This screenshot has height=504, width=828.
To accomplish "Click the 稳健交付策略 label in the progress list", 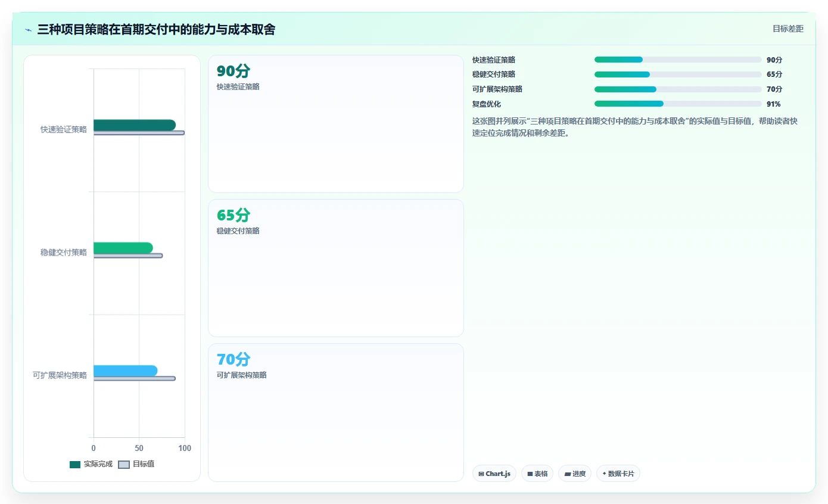I will coord(494,74).
